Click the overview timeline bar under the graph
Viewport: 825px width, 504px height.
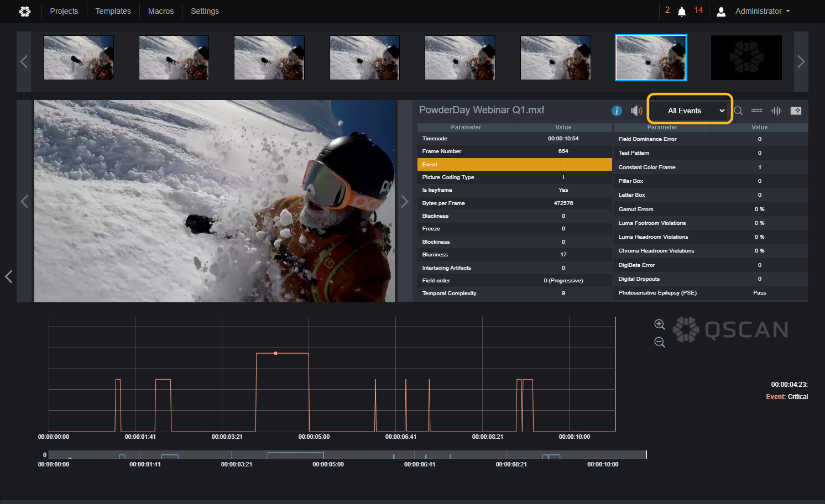(347, 455)
